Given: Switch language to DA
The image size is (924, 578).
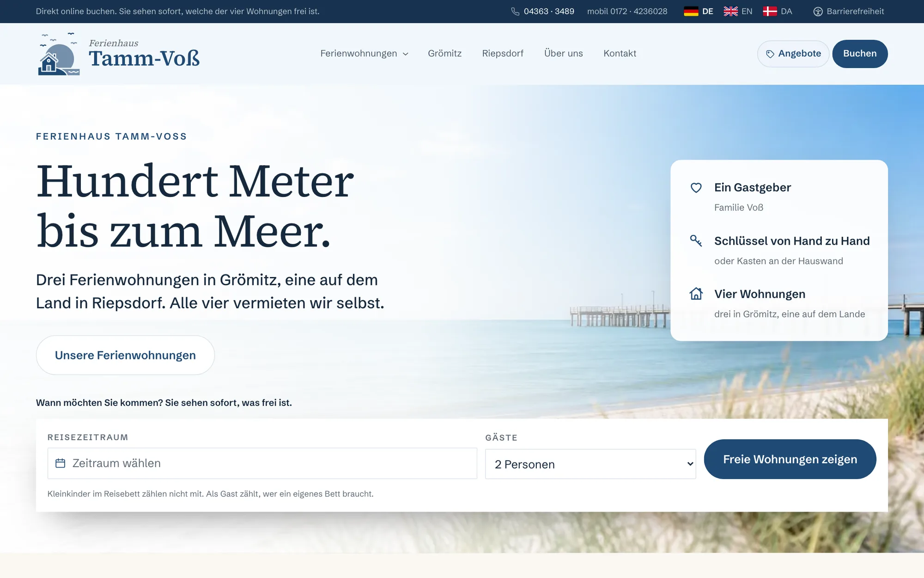Looking at the screenshot, I should click(778, 12).
